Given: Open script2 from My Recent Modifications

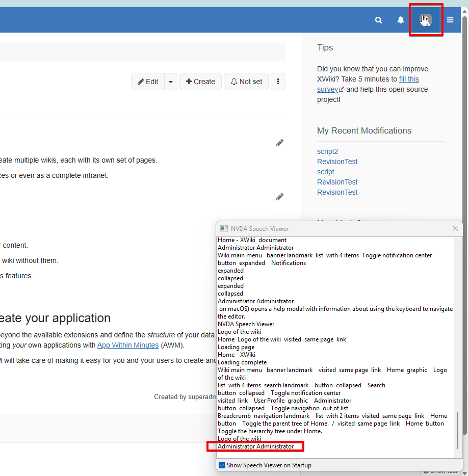Looking at the screenshot, I should [x=327, y=151].
